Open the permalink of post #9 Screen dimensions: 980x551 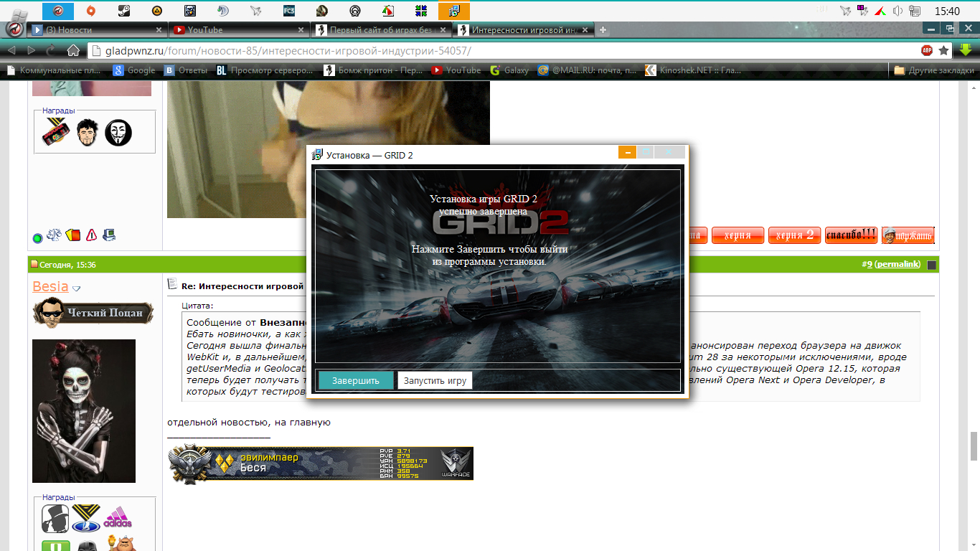(897, 265)
